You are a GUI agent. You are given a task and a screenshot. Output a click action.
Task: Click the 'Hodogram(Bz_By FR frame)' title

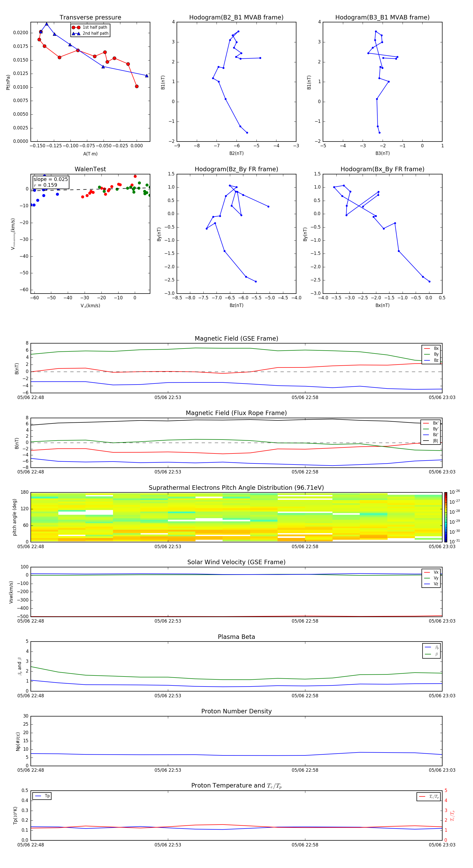point(236,169)
